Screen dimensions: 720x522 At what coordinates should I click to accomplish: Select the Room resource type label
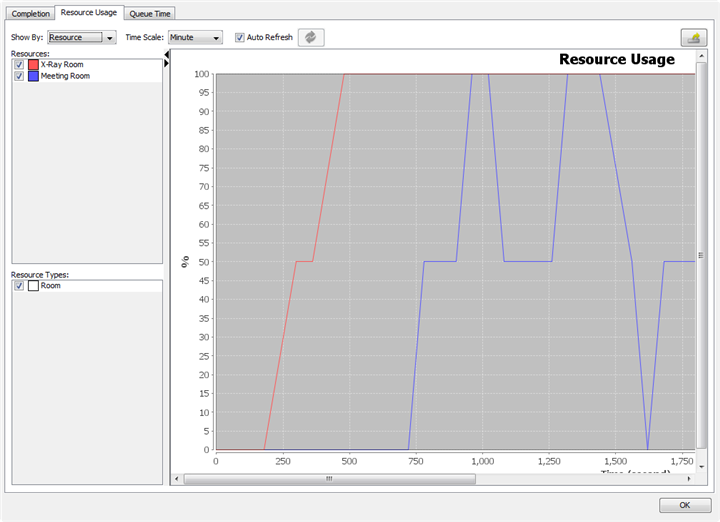coord(51,286)
